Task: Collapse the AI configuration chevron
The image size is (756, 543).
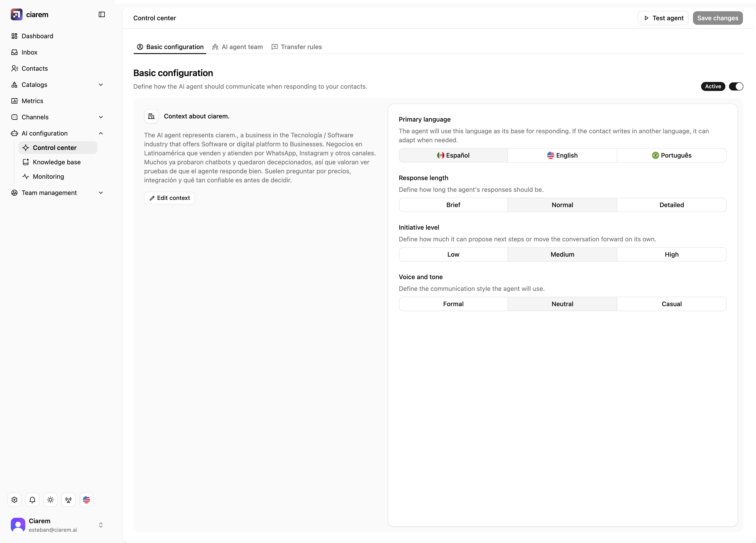Action: coord(101,133)
